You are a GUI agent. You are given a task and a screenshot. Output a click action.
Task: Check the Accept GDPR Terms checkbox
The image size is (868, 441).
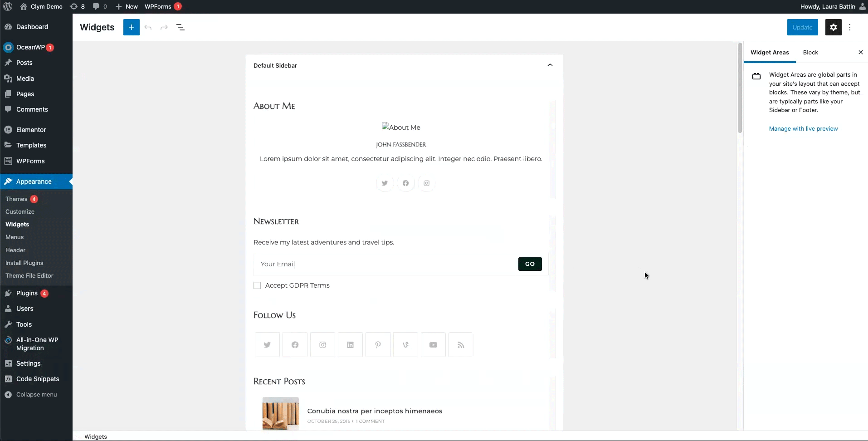(257, 285)
